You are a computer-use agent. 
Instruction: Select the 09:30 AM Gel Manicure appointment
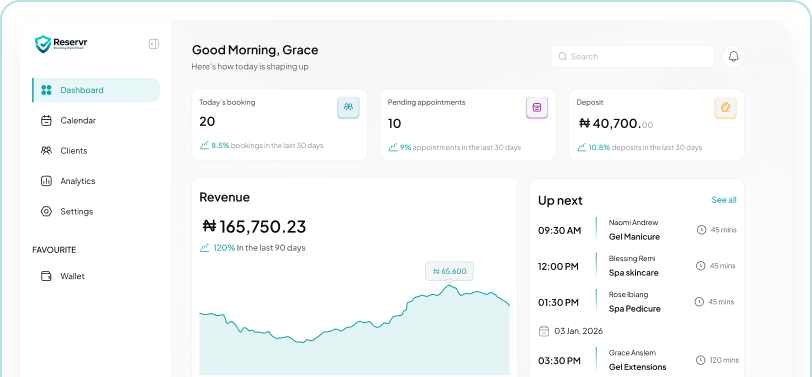(637, 230)
